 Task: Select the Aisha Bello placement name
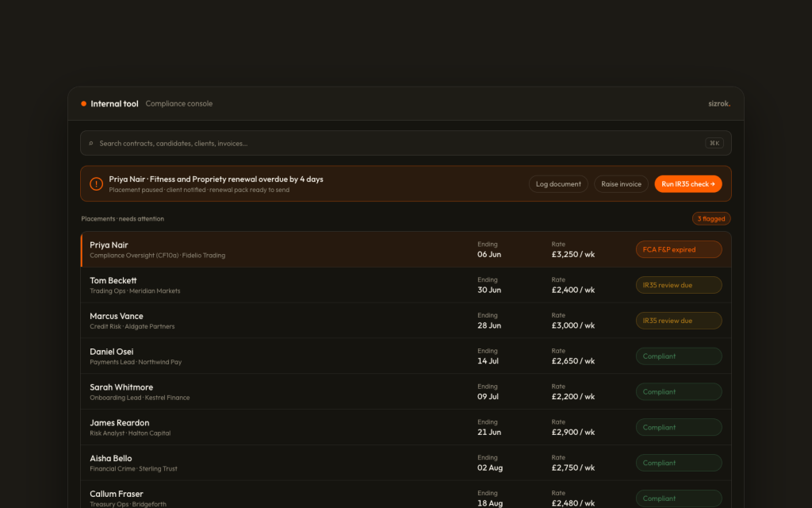tap(111, 458)
